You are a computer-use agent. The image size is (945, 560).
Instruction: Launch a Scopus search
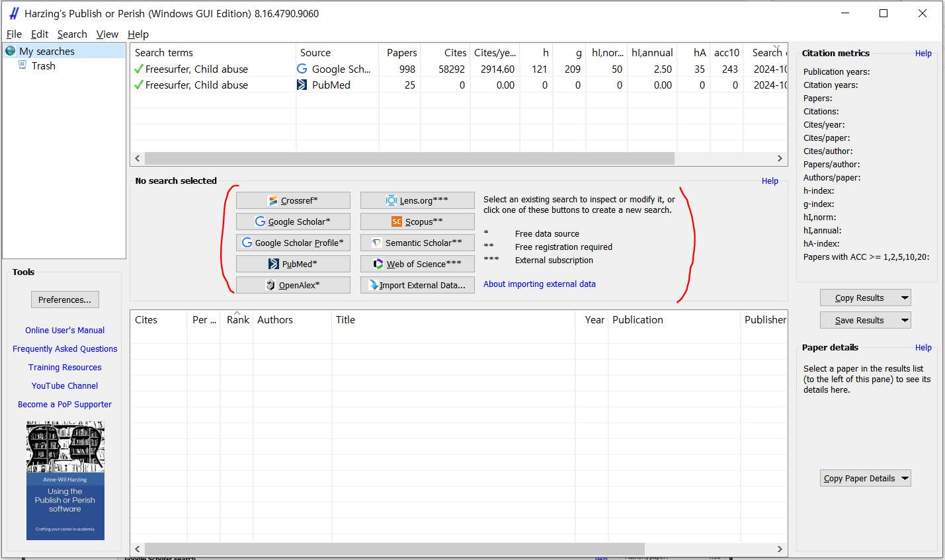tap(417, 221)
